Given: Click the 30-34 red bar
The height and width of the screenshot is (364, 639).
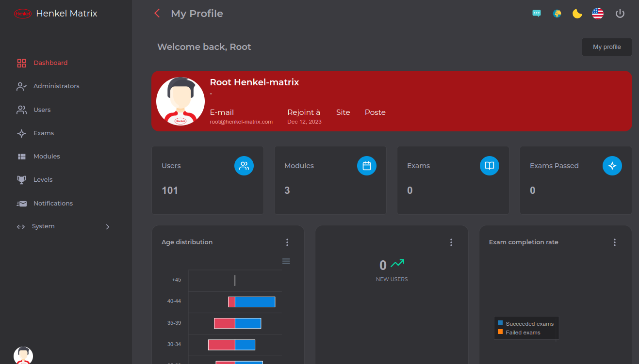Looking at the screenshot, I should point(222,345).
